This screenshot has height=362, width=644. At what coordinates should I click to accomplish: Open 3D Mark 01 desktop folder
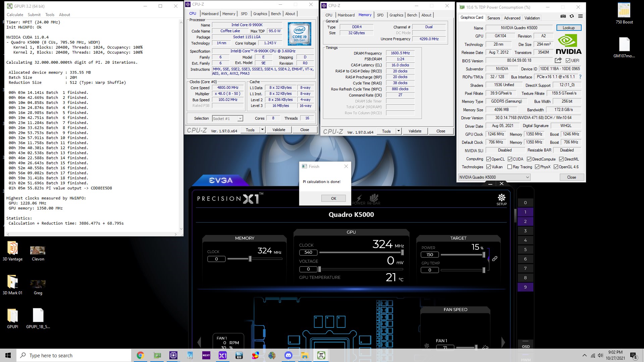point(12,285)
